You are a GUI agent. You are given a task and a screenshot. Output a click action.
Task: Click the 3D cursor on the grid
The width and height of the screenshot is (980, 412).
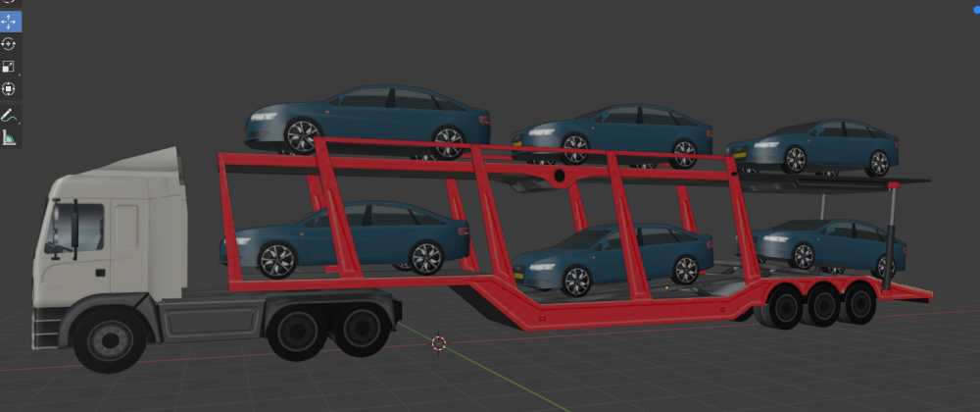[x=439, y=343]
